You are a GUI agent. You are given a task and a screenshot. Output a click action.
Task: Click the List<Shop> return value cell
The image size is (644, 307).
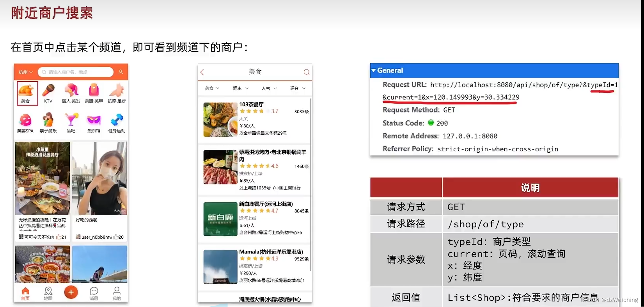tap(530, 298)
